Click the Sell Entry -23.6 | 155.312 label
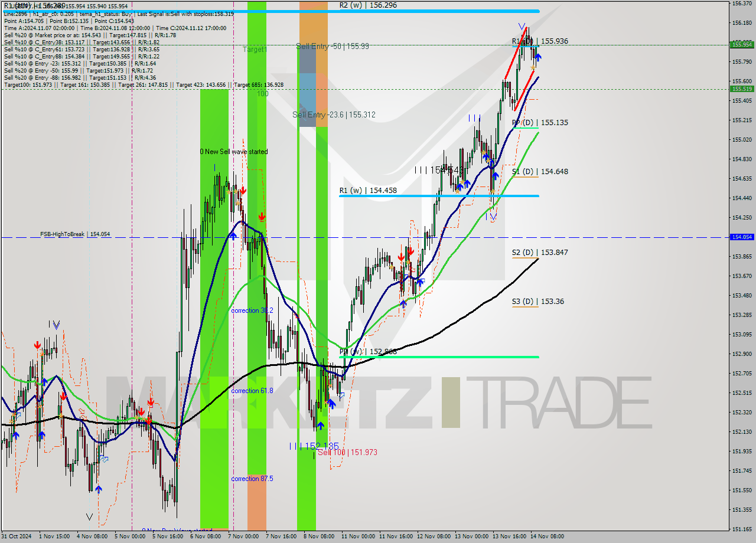The width and height of the screenshot is (756, 543). (334, 115)
